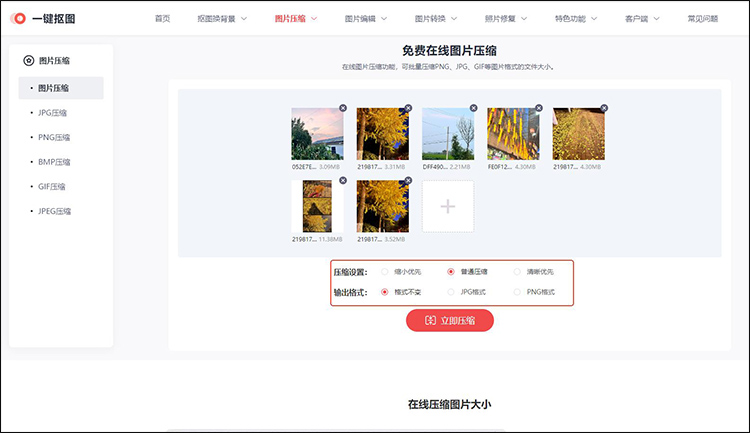
Task: Remove the 219817 11.38MB image
Action: pyautogui.click(x=343, y=180)
